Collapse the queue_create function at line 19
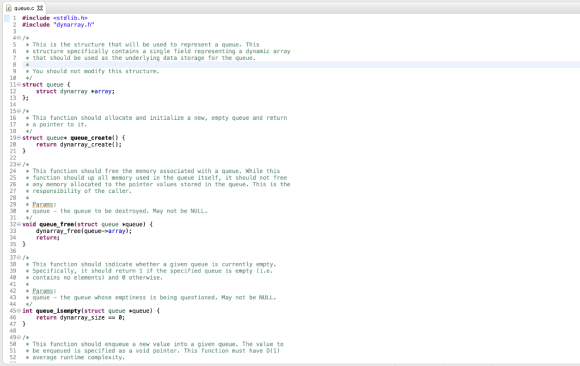Screen dimensions: 580x366 (x=19, y=138)
